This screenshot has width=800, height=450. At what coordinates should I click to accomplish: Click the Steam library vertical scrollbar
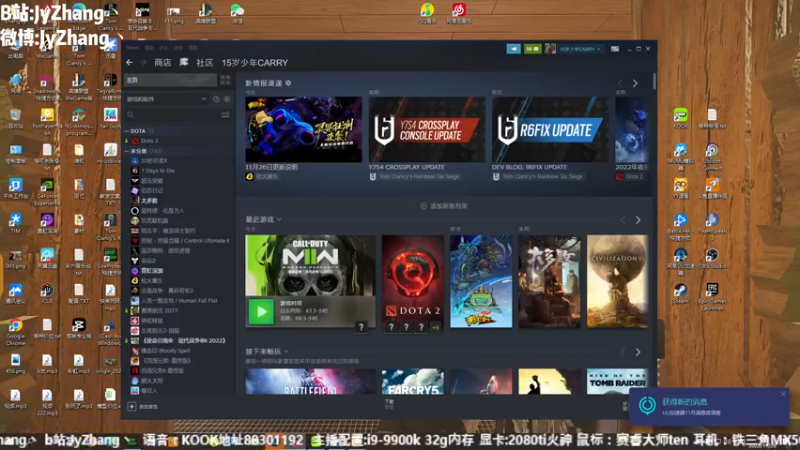point(654,82)
